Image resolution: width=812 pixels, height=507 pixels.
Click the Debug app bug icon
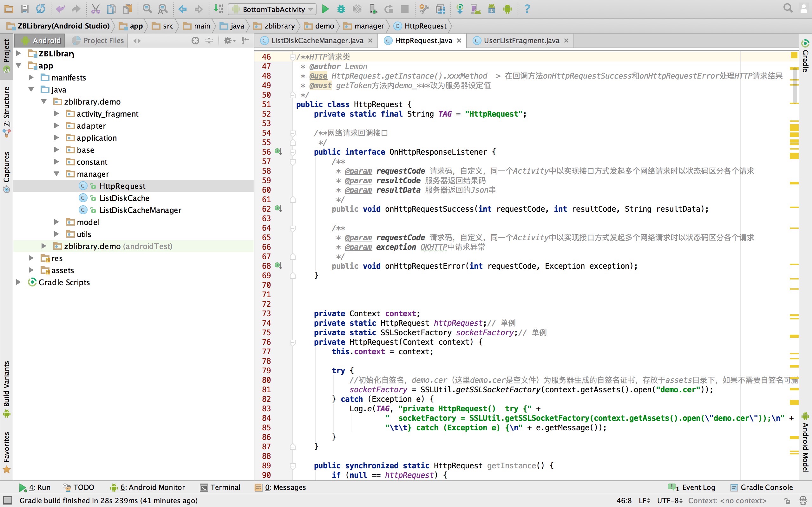pos(341,9)
